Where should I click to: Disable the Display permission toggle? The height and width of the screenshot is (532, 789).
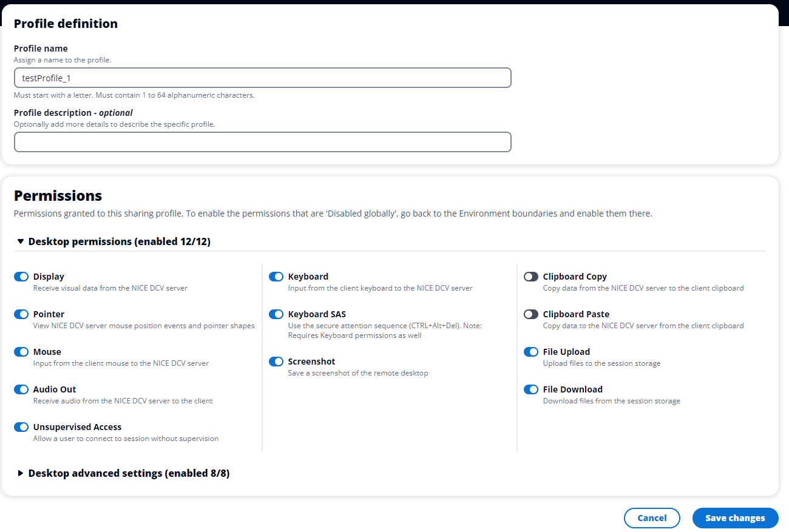[x=21, y=277]
